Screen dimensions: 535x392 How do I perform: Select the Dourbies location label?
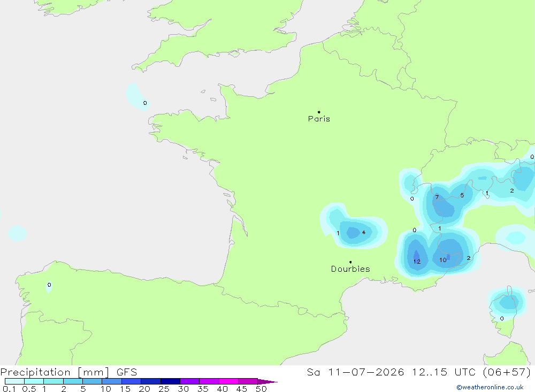pos(350,269)
